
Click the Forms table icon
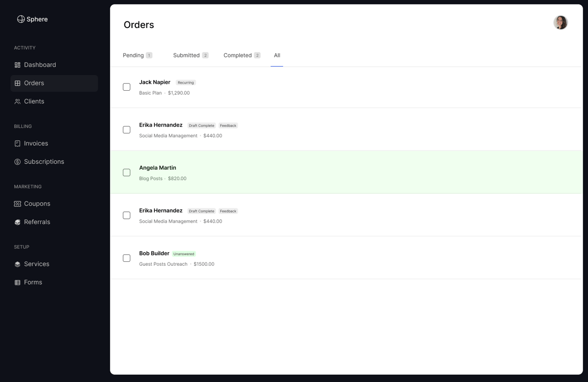coord(18,282)
